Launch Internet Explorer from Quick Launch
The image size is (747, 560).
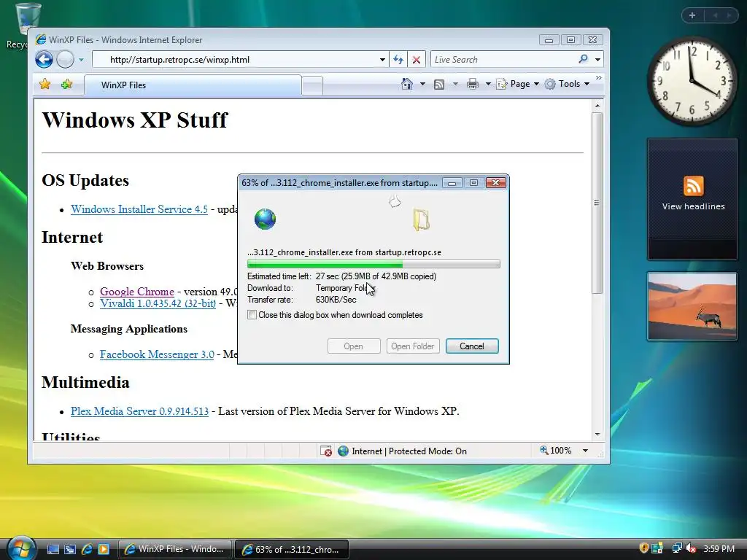pos(87,549)
